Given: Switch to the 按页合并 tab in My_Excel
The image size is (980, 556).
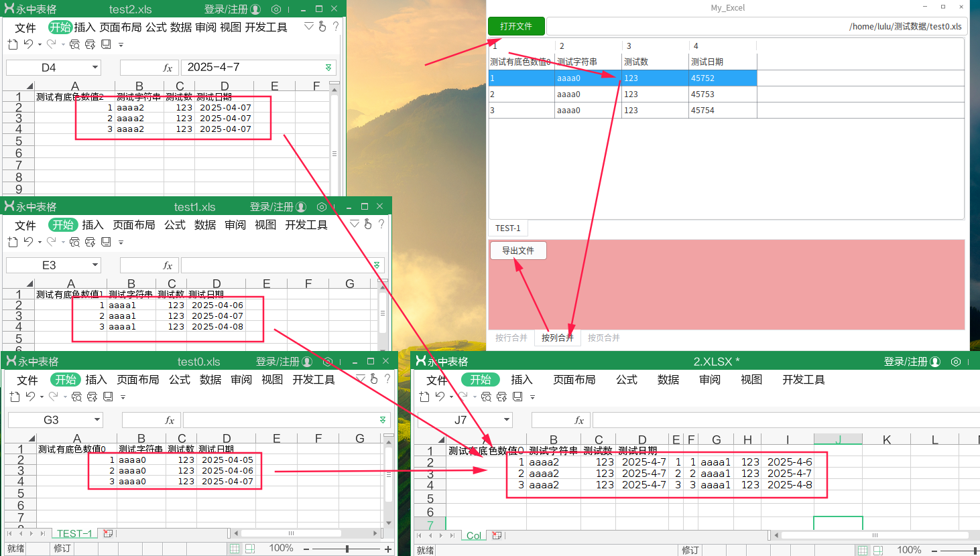Looking at the screenshot, I should [x=604, y=338].
